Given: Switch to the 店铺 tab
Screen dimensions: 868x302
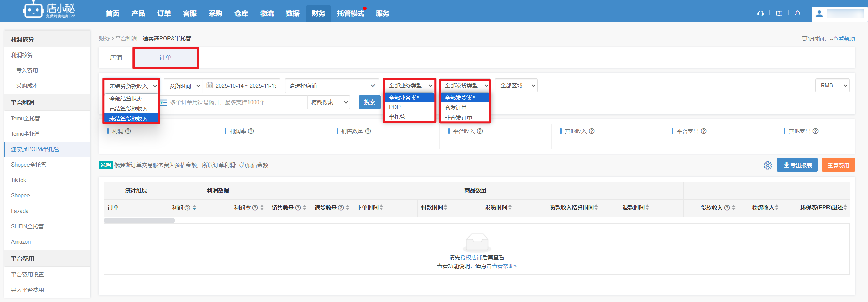Looking at the screenshot, I should point(116,58).
